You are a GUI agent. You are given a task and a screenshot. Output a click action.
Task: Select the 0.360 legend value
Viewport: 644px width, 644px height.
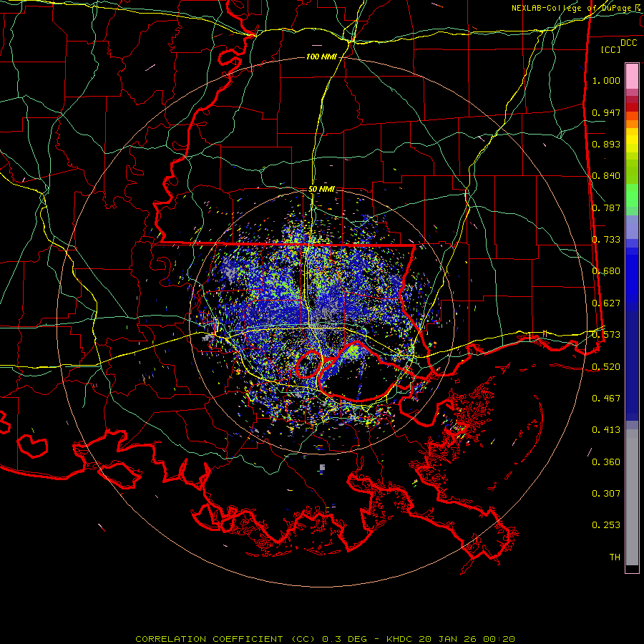pos(606,462)
